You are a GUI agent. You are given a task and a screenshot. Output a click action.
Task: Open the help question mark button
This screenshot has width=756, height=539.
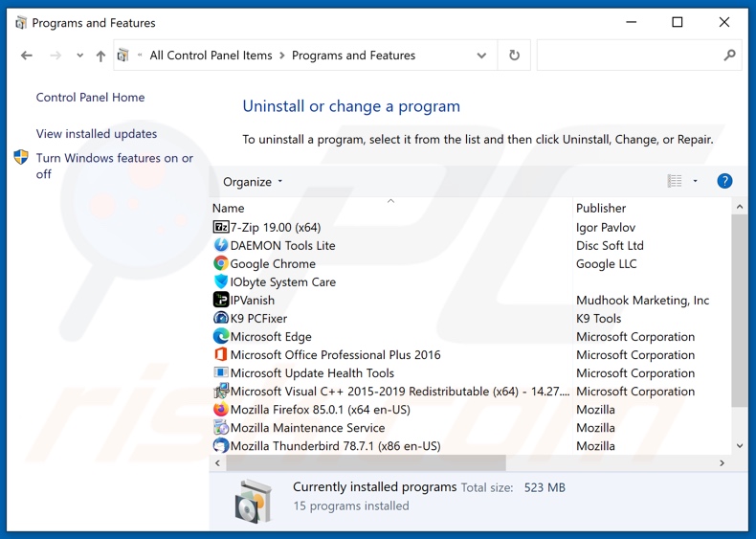[724, 181]
